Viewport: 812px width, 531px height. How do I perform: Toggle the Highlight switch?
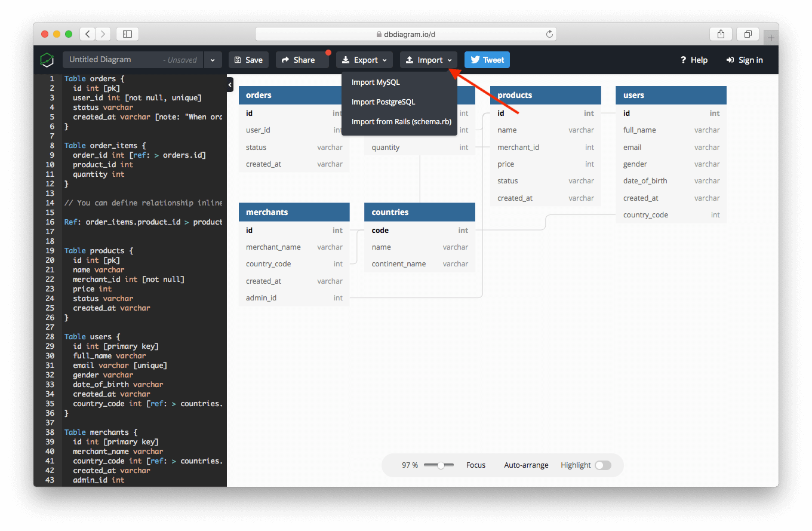(x=602, y=465)
